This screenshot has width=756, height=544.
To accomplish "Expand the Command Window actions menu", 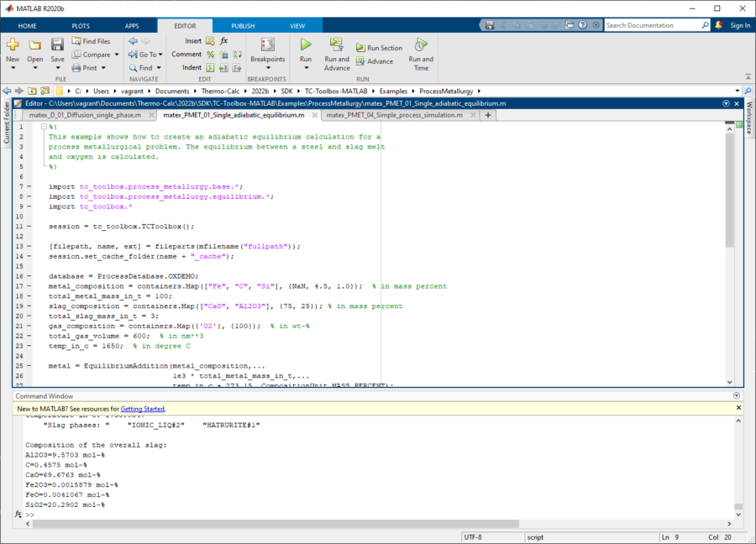I will [737, 395].
